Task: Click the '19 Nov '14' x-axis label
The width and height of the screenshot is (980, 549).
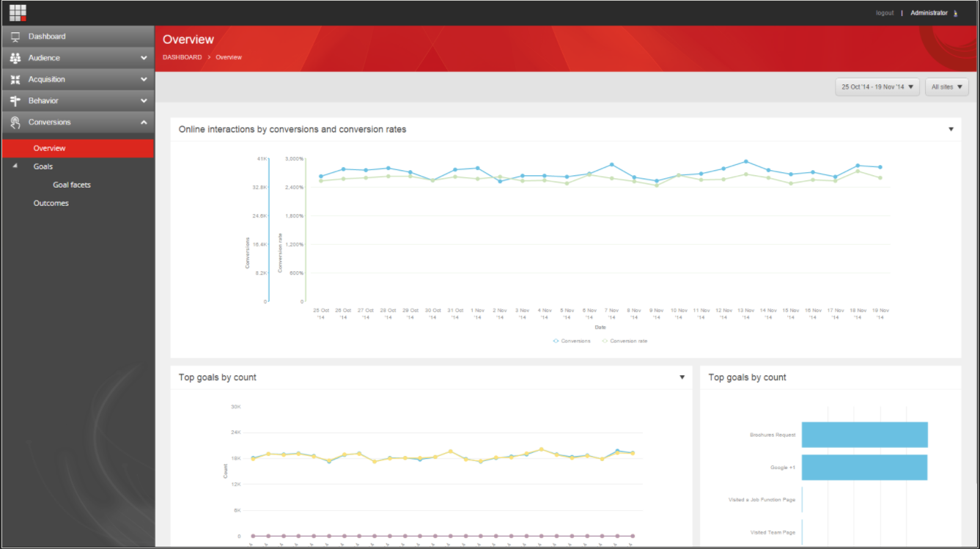Action: point(880,314)
